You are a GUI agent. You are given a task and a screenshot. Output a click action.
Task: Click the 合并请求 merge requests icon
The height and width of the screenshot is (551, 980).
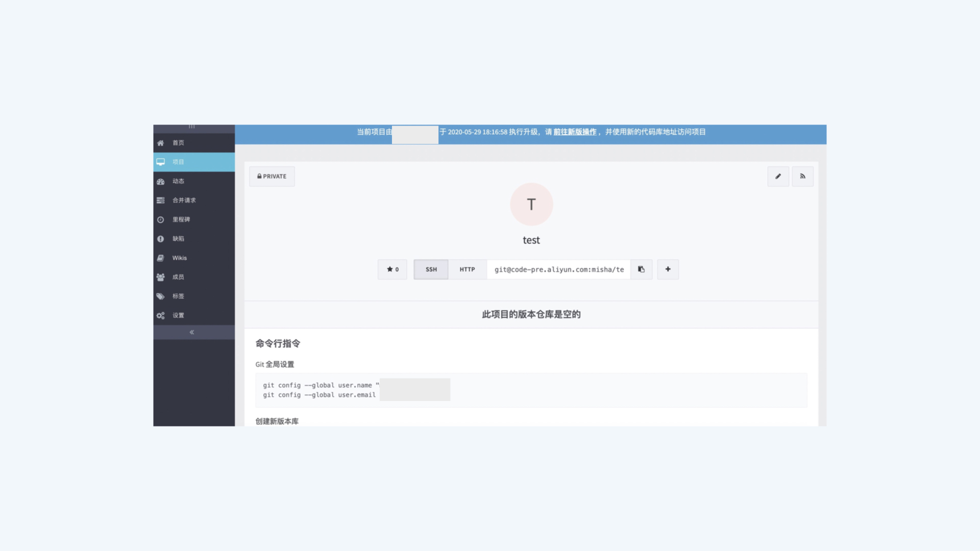click(161, 201)
